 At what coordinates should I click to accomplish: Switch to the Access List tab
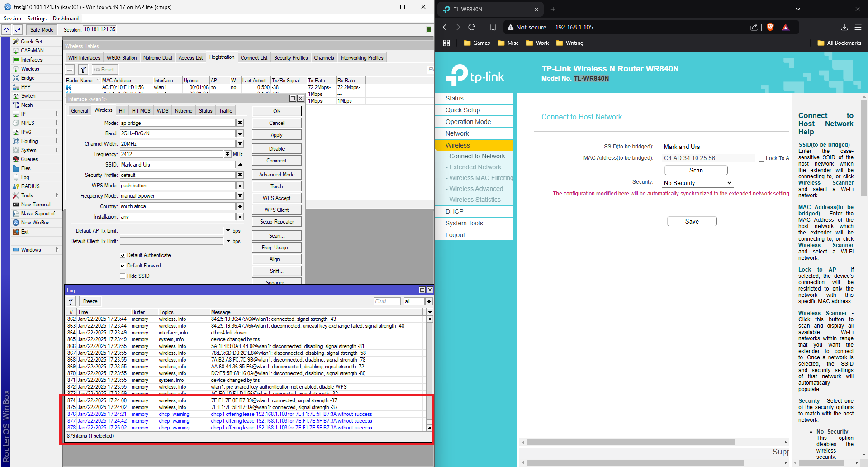[190, 58]
